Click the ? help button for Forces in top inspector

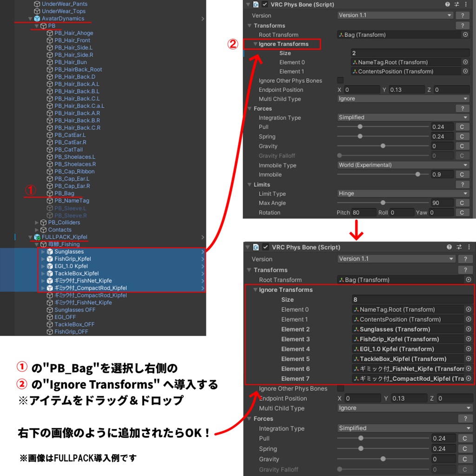click(463, 108)
